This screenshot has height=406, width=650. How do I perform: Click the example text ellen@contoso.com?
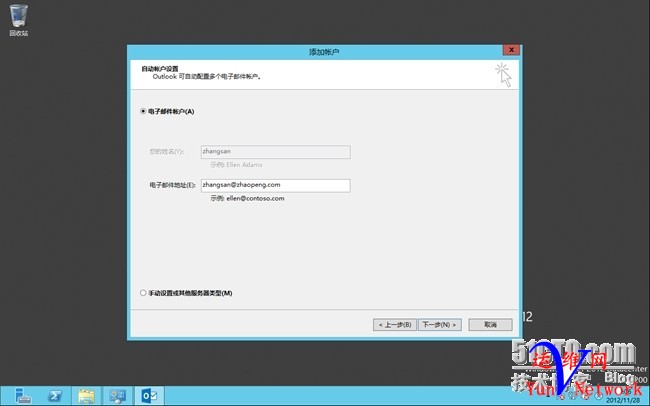(255, 198)
